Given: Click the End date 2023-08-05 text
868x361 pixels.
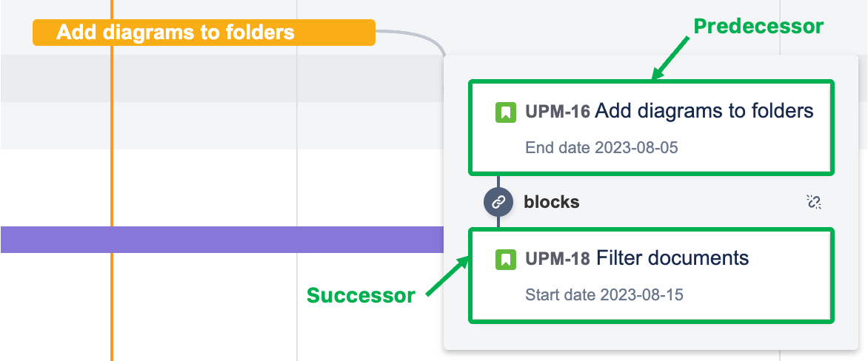Looking at the screenshot, I should [601, 148].
